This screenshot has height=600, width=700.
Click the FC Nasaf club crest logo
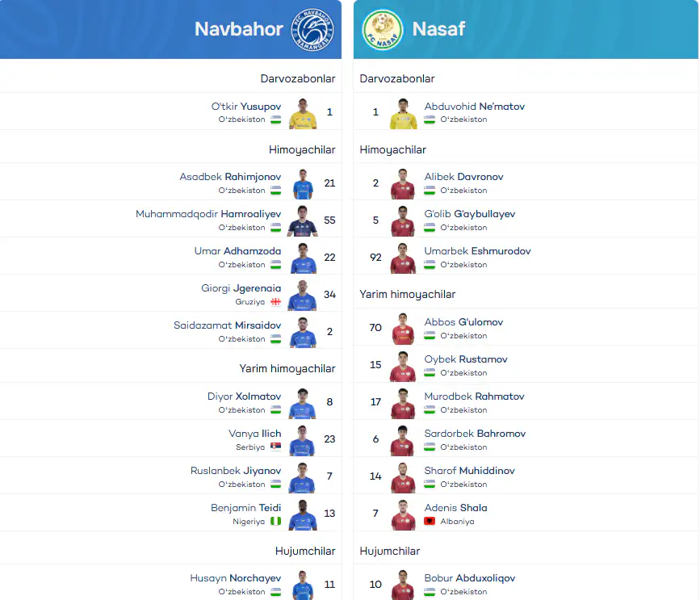[383, 29]
